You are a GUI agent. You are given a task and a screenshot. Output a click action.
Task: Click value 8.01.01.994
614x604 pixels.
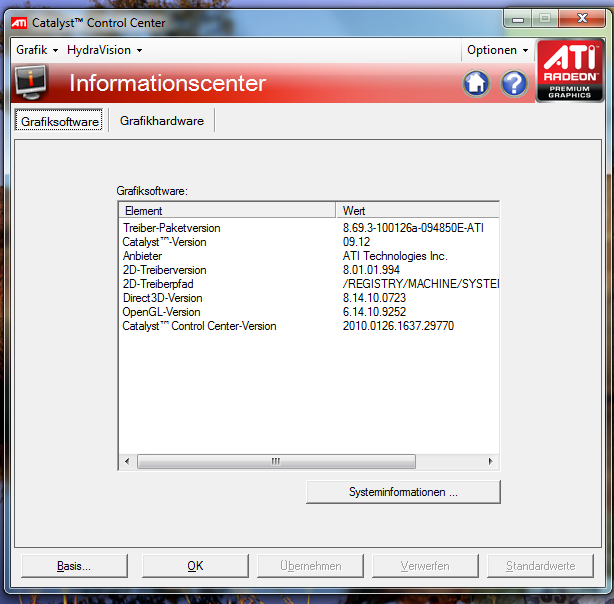(x=371, y=270)
